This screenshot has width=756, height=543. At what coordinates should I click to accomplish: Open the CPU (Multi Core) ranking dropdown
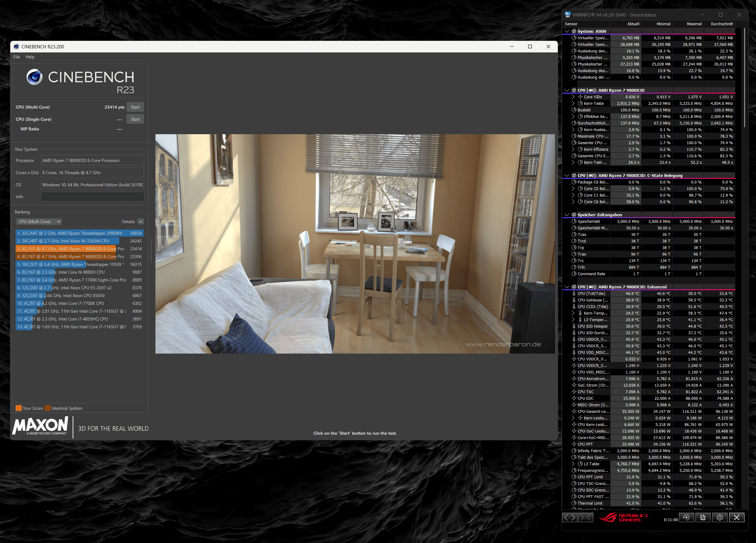point(39,222)
